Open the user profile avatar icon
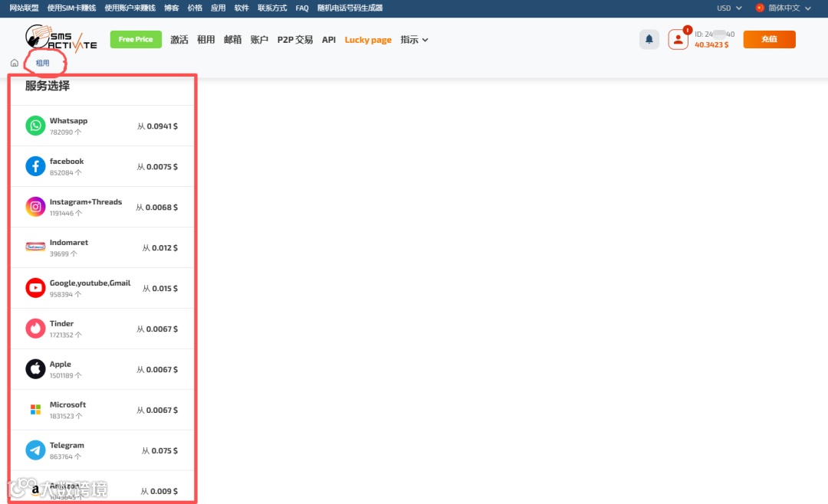Image resolution: width=828 pixels, height=504 pixels. pos(678,40)
